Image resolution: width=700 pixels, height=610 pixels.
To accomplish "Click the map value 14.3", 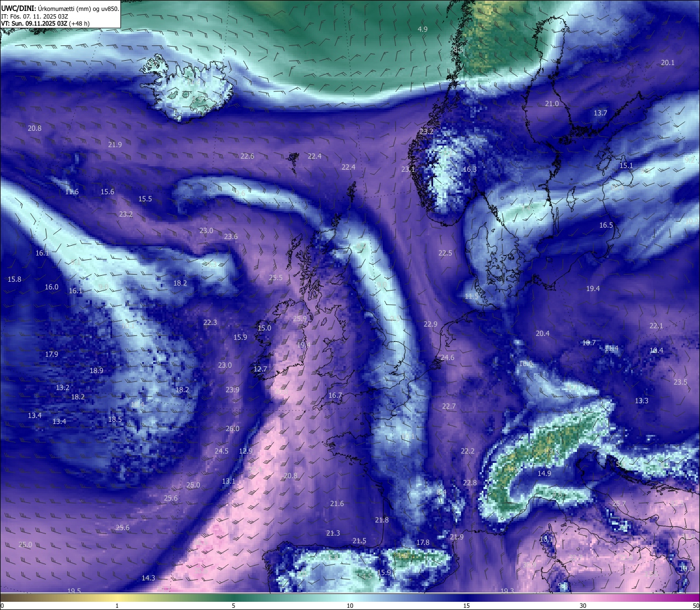I will click(148, 578).
